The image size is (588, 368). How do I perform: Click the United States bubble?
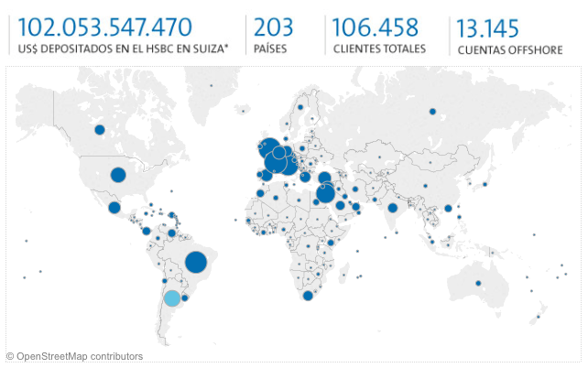pos(118,175)
